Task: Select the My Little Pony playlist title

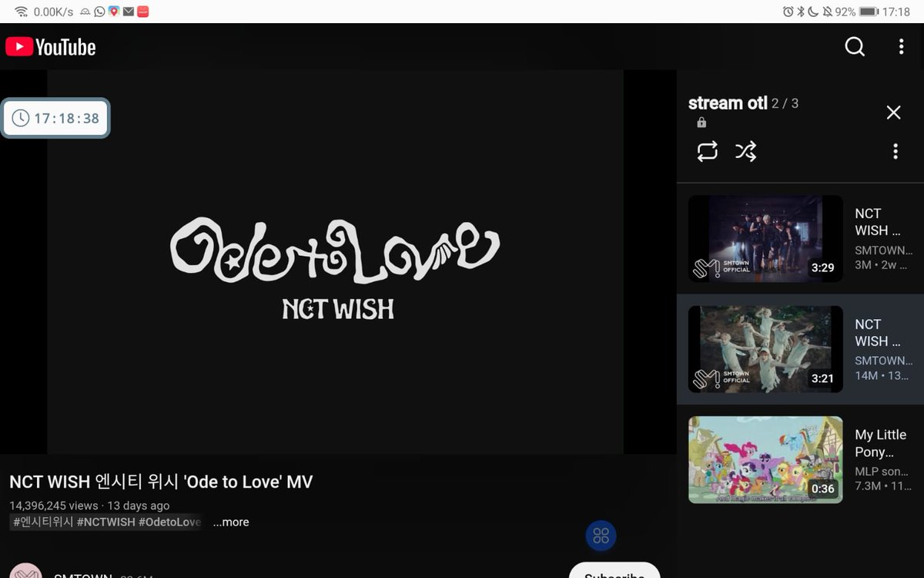Action: click(881, 443)
